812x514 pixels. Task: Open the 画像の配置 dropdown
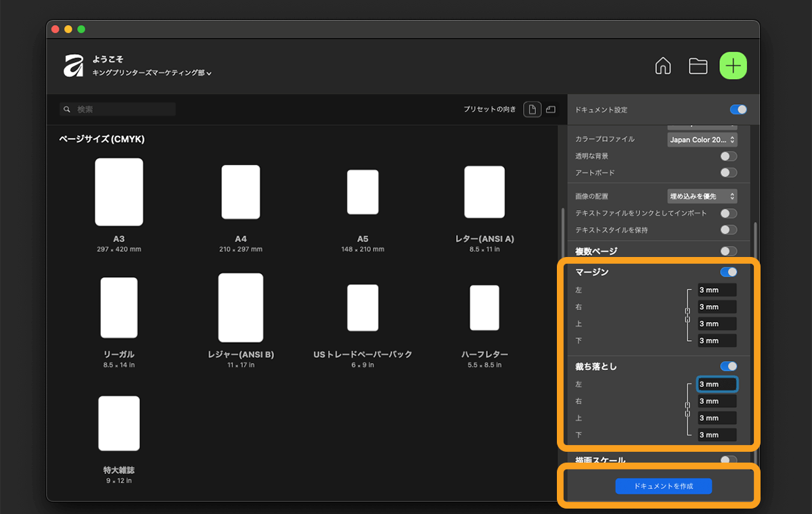(702, 196)
